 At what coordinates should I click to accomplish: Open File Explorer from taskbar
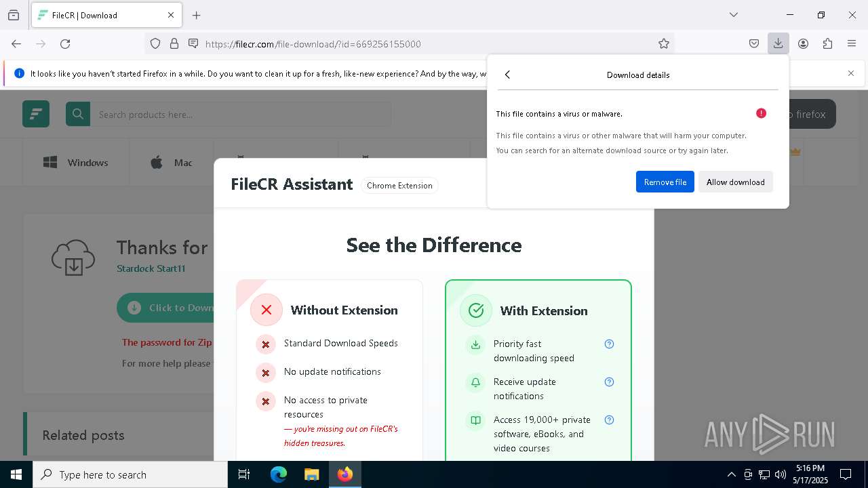pyautogui.click(x=311, y=474)
